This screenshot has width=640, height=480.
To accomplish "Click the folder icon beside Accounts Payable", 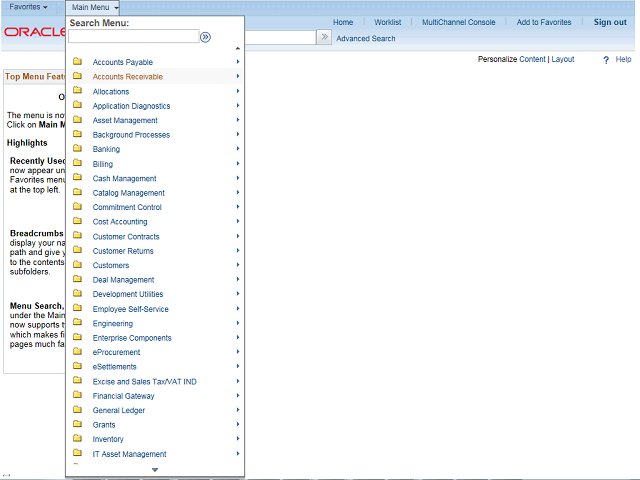I will pos(77,62).
